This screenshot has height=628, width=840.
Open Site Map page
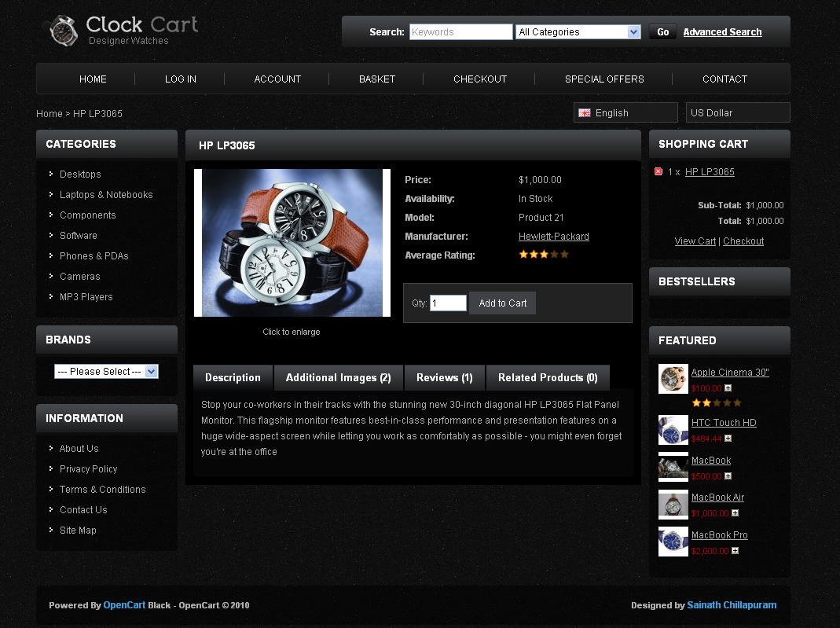click(79, 530)
